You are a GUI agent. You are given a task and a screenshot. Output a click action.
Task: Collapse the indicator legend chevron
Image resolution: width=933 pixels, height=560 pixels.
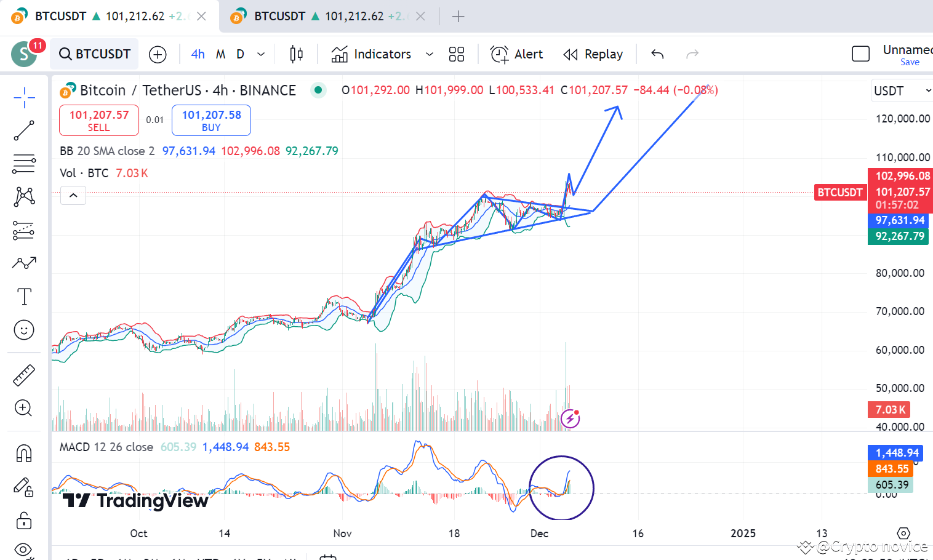click(x=73, y=196)
